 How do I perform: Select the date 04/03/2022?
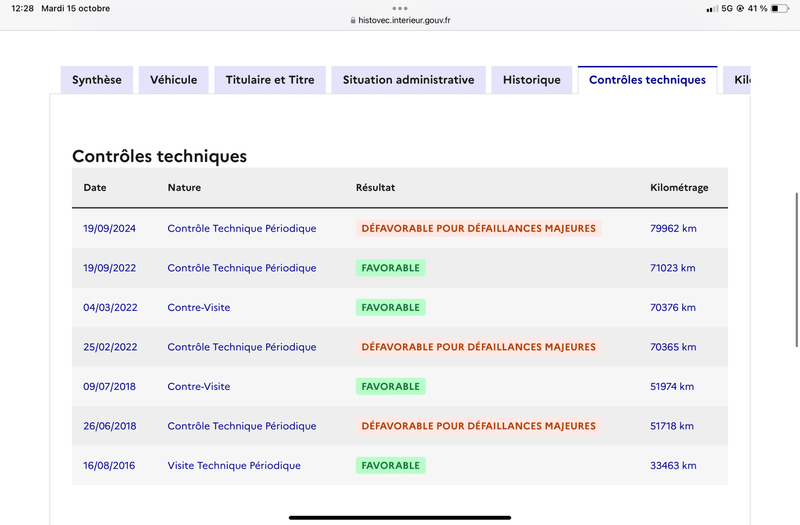point(110,307)
